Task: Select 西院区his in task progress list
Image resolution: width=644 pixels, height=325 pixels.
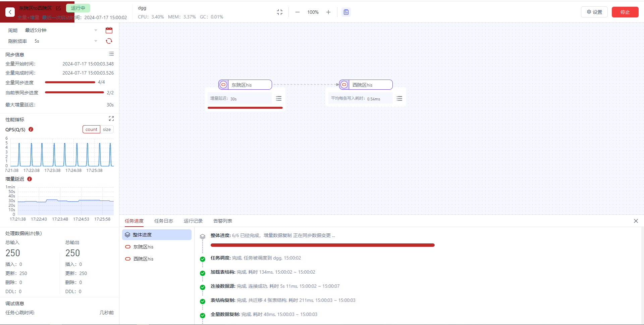Action: coord(143,259)
